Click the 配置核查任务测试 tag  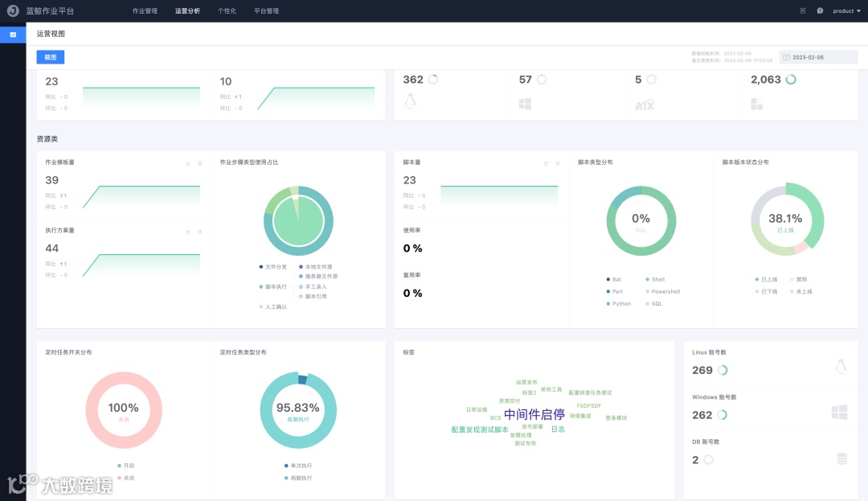point(590,392)
